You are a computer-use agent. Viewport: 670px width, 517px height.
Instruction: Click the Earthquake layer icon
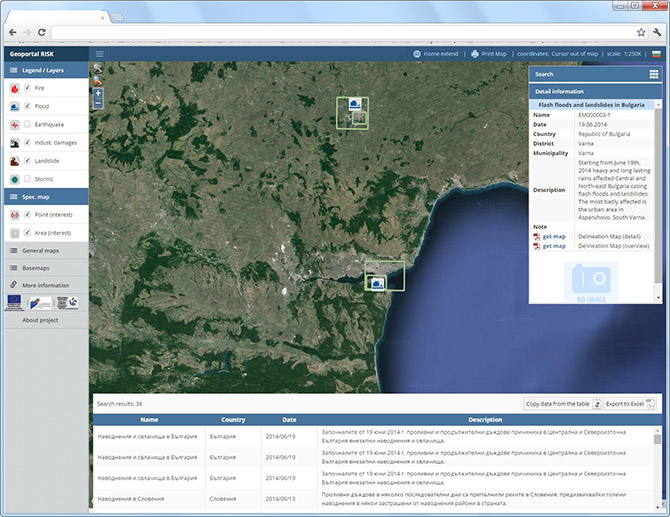point(15,125)
